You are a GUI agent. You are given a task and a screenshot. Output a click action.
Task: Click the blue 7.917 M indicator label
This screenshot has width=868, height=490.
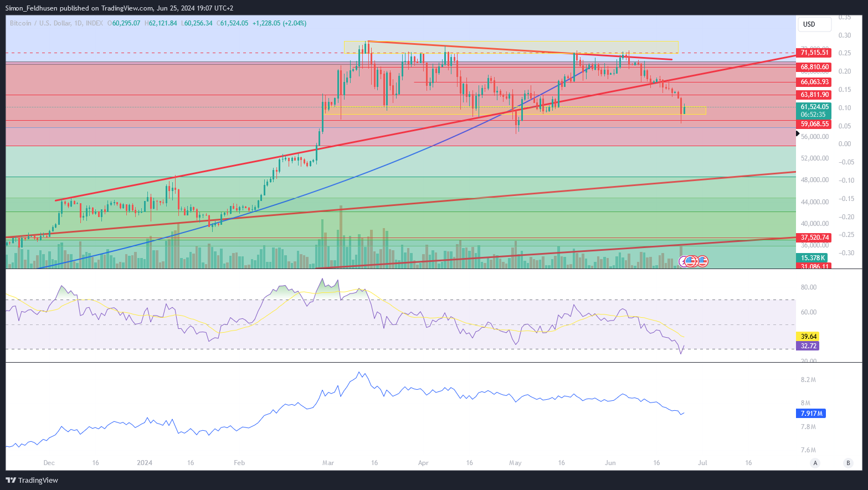pos(811,414)
